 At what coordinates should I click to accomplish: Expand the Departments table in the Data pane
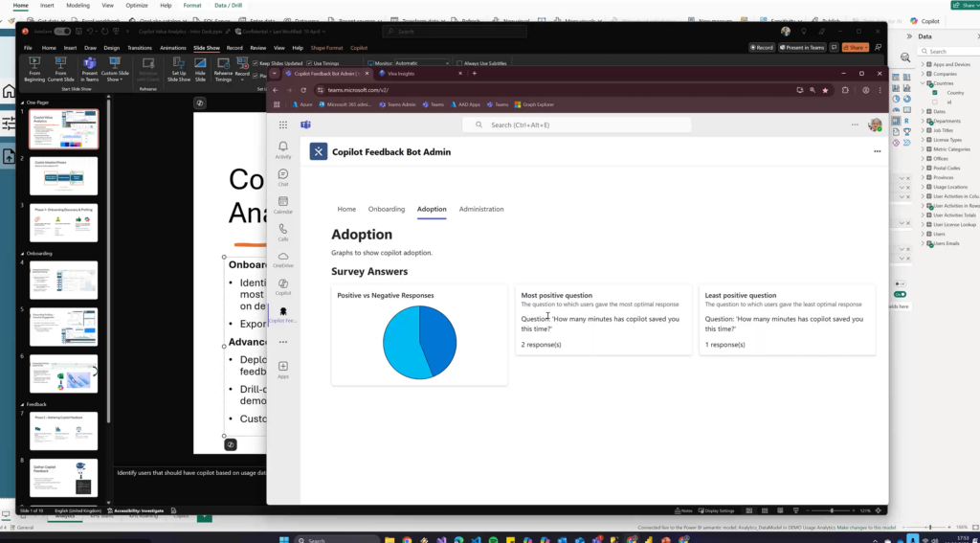click(x=923, y=121)
